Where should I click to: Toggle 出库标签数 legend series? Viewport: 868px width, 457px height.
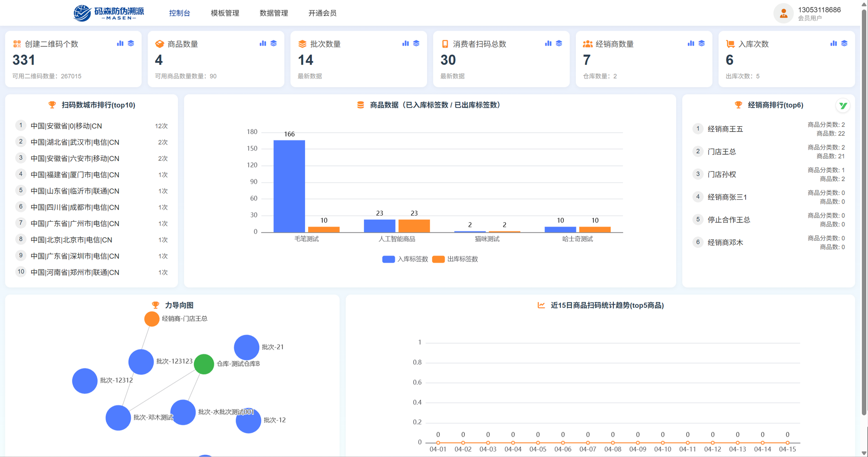tap(455, 259)
